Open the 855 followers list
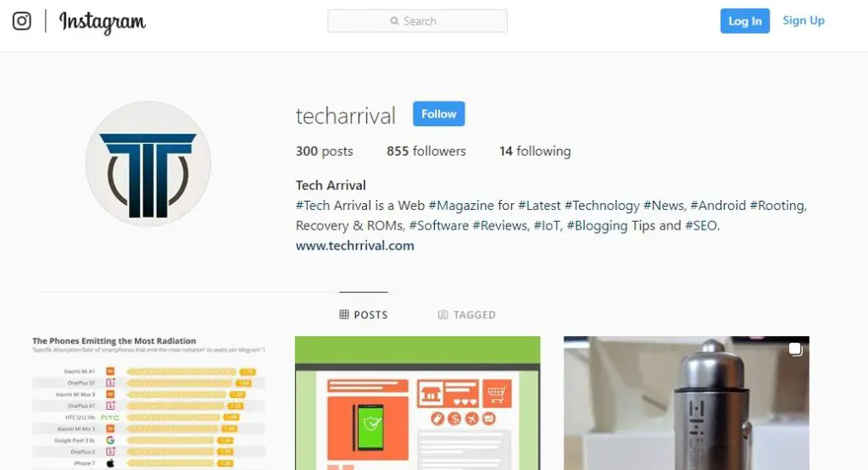 [x=426, y=151]
